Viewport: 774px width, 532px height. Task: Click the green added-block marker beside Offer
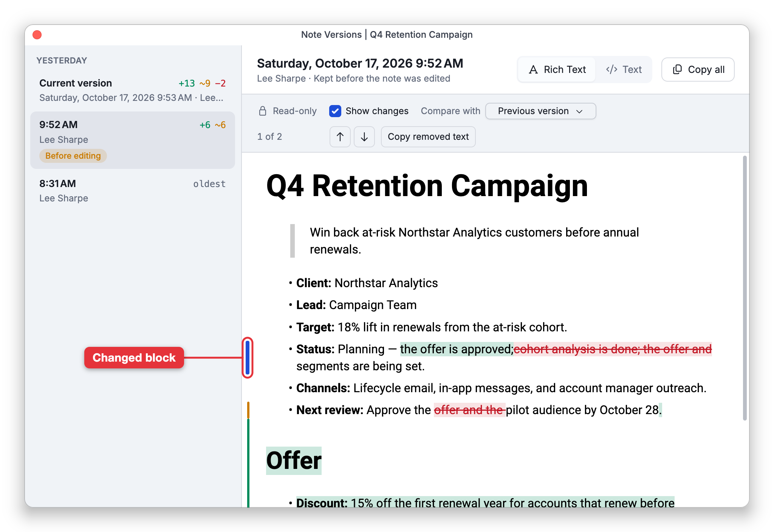[248, 463]
